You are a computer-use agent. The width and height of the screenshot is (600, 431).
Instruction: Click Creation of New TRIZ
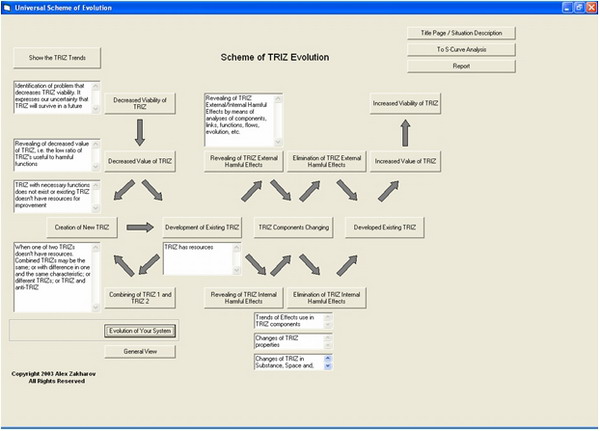tap(82, 227)
